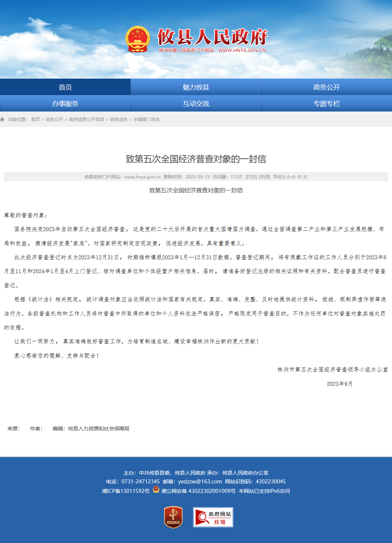
Task: Switch to the 魅力攸县 tab
Action: point(196,87)
